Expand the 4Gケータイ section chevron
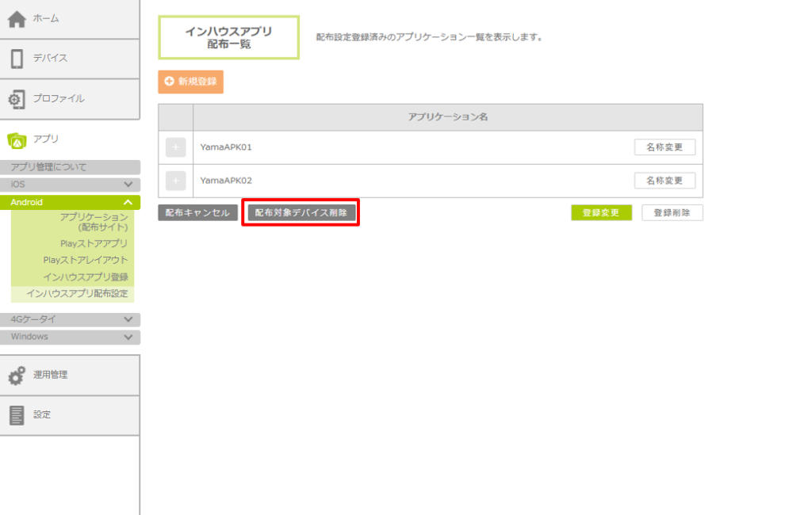Viewport: 812px width, 515px height. (128, 320)
